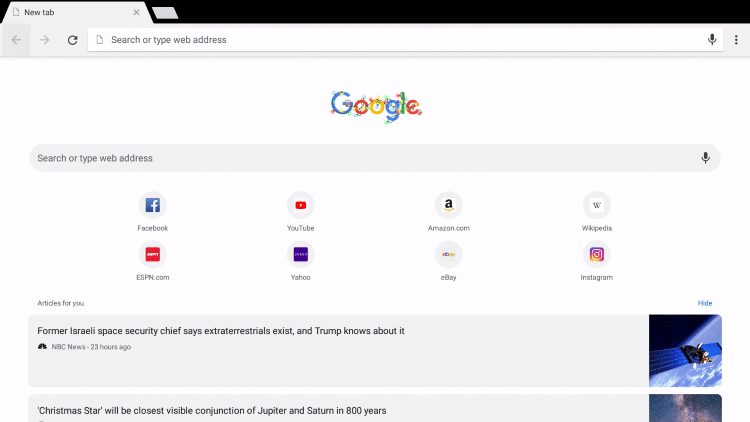Open the Amazon.com shortcut icon

click(x=448, y=205)
